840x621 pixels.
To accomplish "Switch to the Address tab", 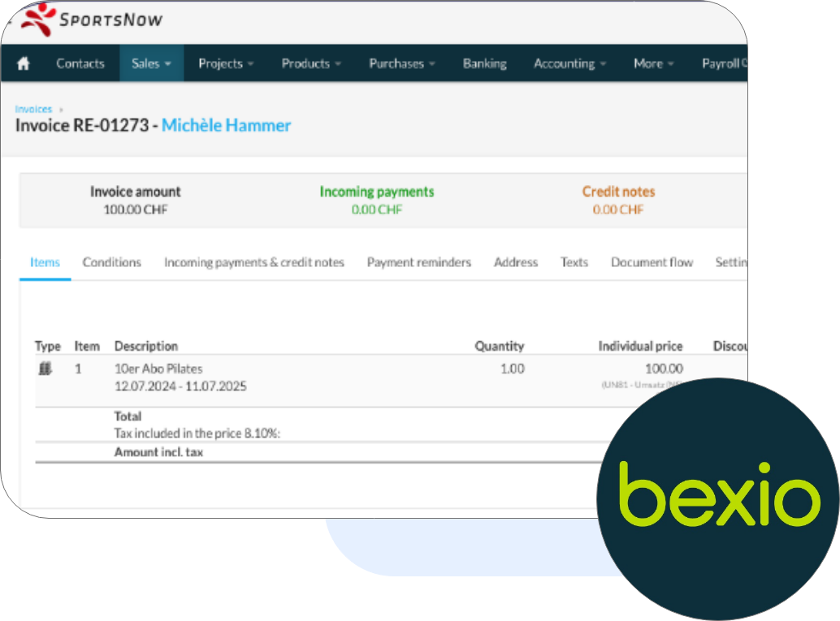I will coord(516,262).
